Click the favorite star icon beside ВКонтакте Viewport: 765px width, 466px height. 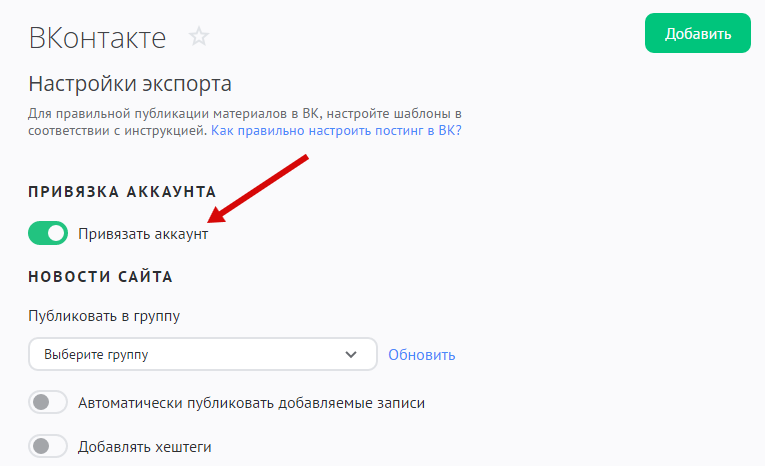(200, 38)
